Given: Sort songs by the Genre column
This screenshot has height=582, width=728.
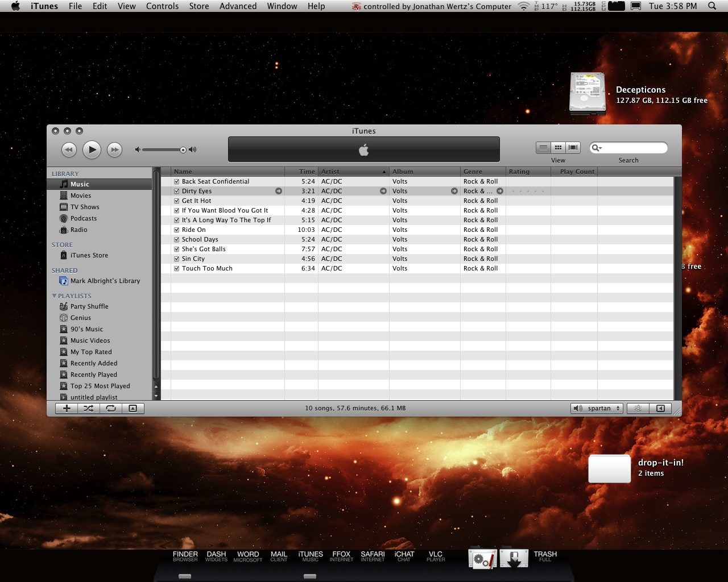Looking at the screenshot, I should coord(483,172).
